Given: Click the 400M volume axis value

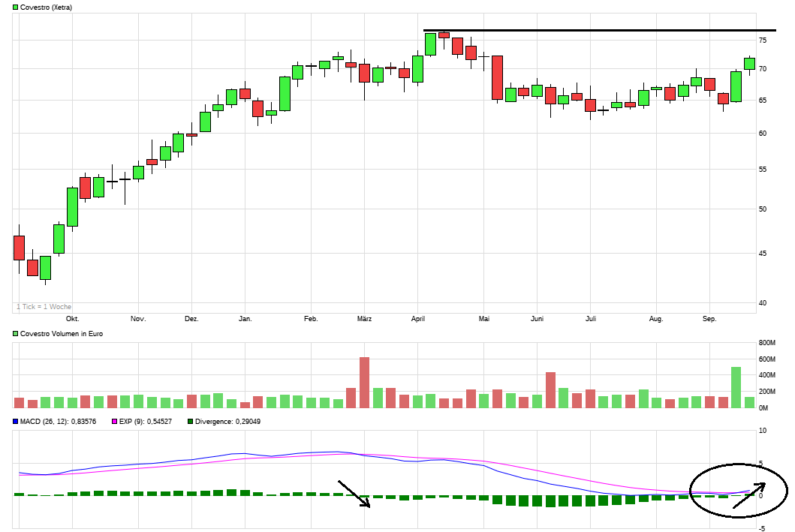Looking at the screenshot, I should point(767,375).
